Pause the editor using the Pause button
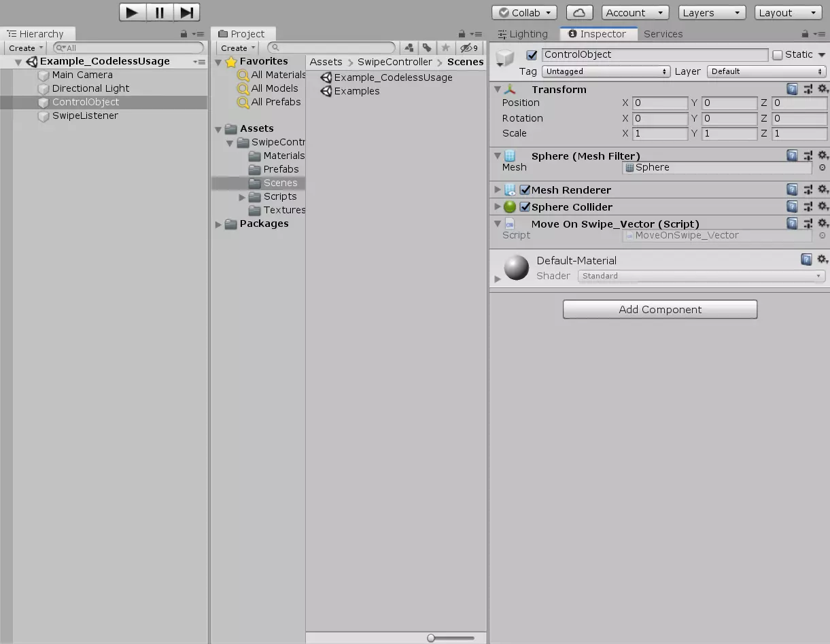Image resolution: width=830 pixels, height=644 pixels. click(160, 12)
